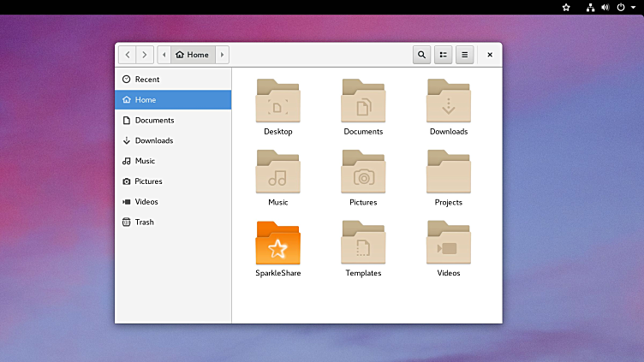Image resolution: width=644 pixels, height=362 pixels.
Task: Expand the system power menu arrow
Action: [632, 7]
